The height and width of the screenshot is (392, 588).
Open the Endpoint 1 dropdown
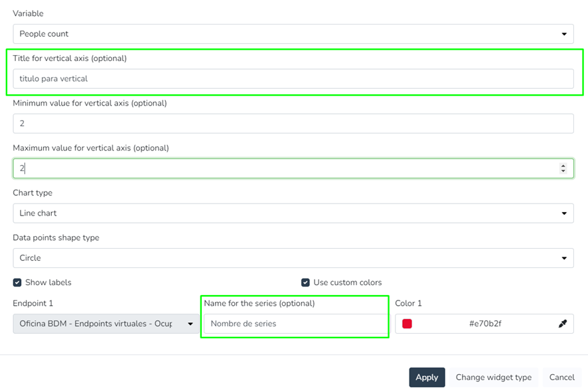pyautogui.click(x=106, y=324)
